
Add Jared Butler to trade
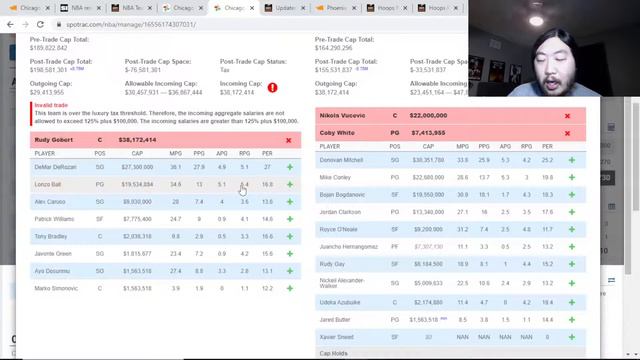click(572, 320)
